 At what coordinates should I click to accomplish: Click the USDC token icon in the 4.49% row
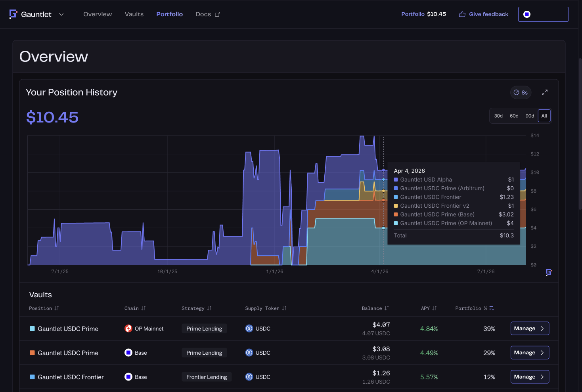pos(249,353)
